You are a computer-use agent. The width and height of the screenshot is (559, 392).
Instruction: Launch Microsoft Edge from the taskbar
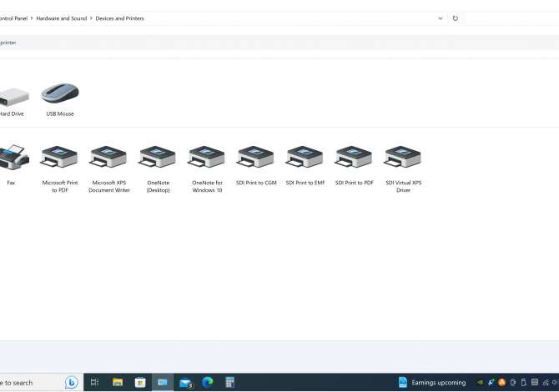tap(208, 382)
